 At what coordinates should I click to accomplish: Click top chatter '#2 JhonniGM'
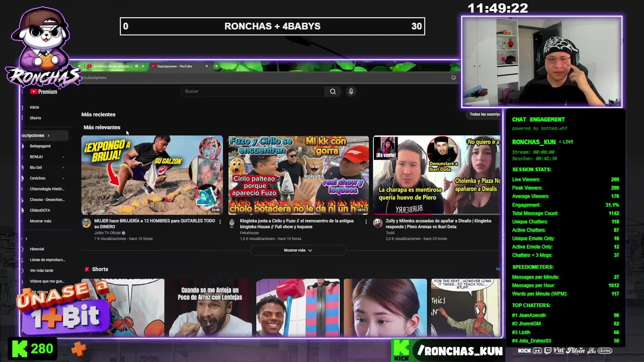pyautogui.click(x=526, y=324)
